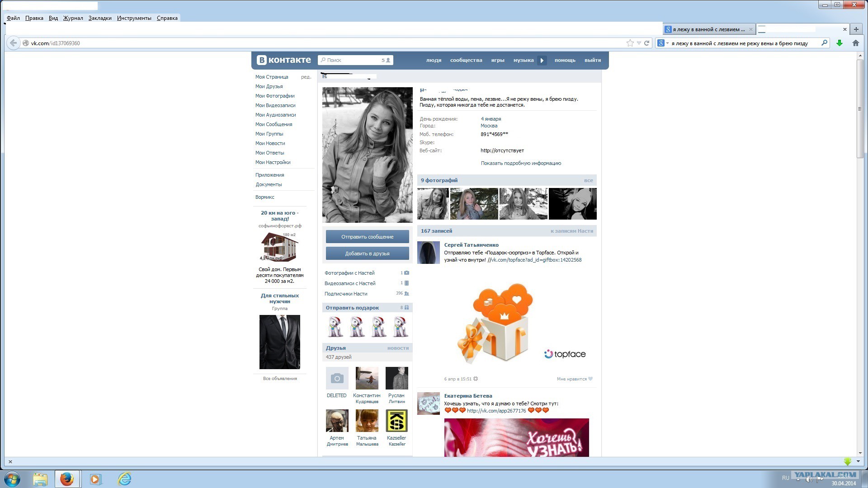This screenshot has width=868, height=488.
Task: Click the Firefox back arrow button
Action: (x=14, y=43)
